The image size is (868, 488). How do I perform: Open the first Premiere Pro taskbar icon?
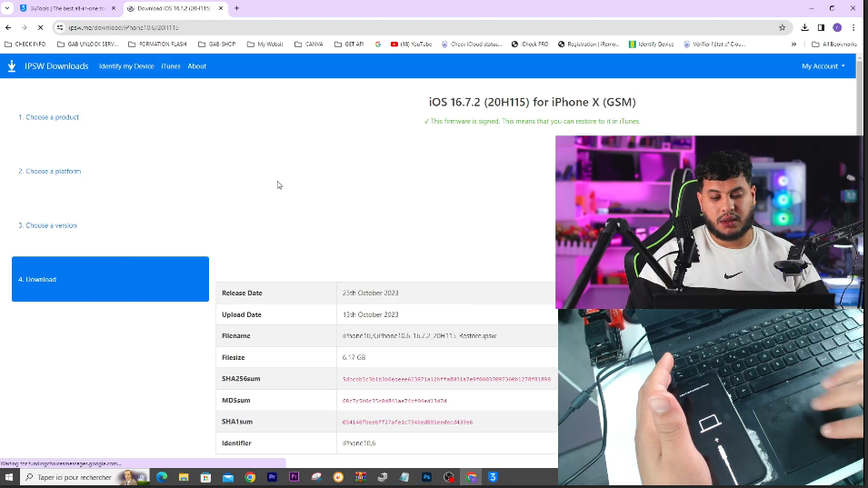(x=273, y=477)
